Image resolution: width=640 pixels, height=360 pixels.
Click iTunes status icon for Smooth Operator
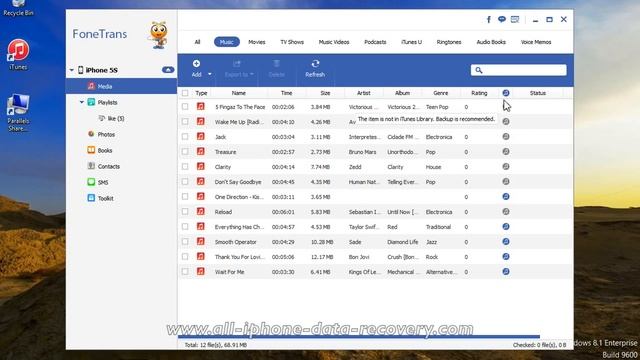(506, 242)
